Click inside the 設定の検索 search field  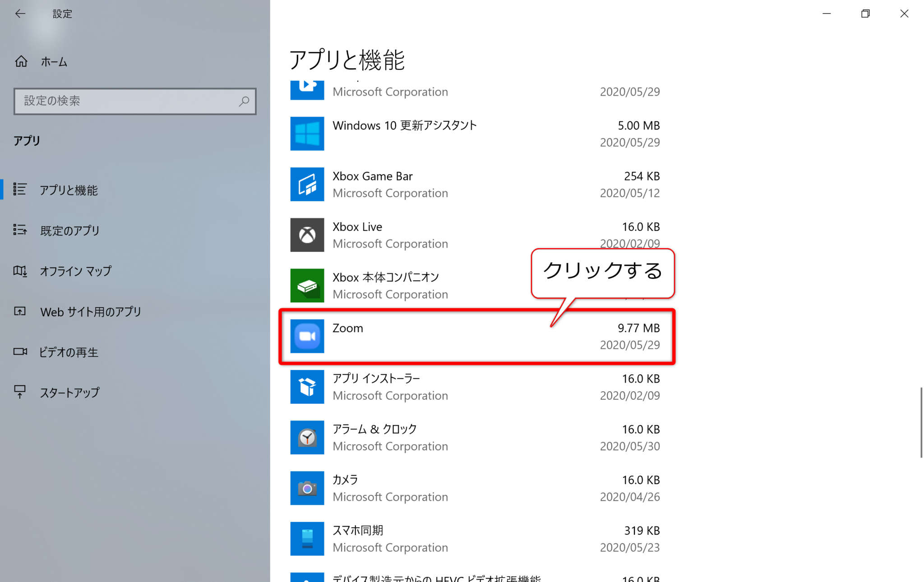113,101
